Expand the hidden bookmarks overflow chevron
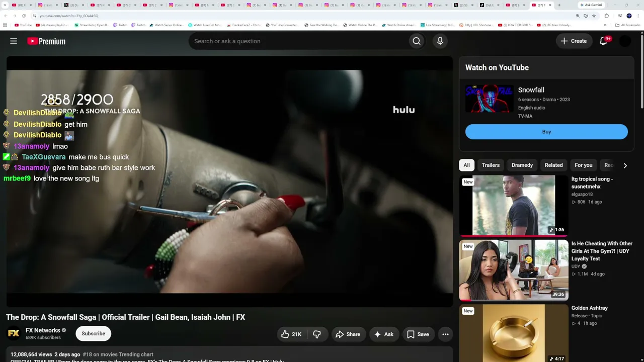Viewport: 644px width, 362px height. click(605, 25)
